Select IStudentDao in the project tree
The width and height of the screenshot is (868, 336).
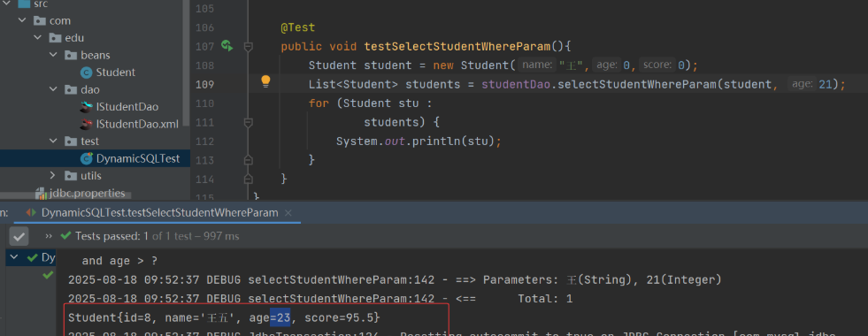[127, 107]
